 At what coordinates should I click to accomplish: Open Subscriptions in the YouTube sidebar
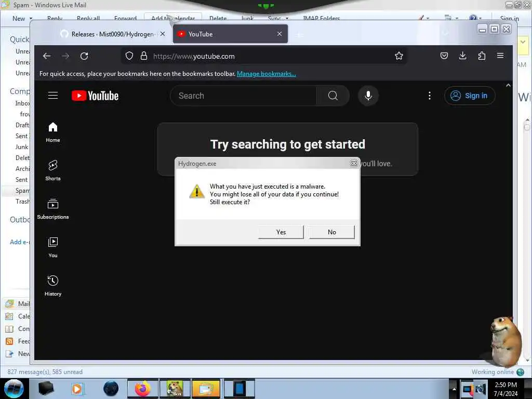(x=53, y=209)
